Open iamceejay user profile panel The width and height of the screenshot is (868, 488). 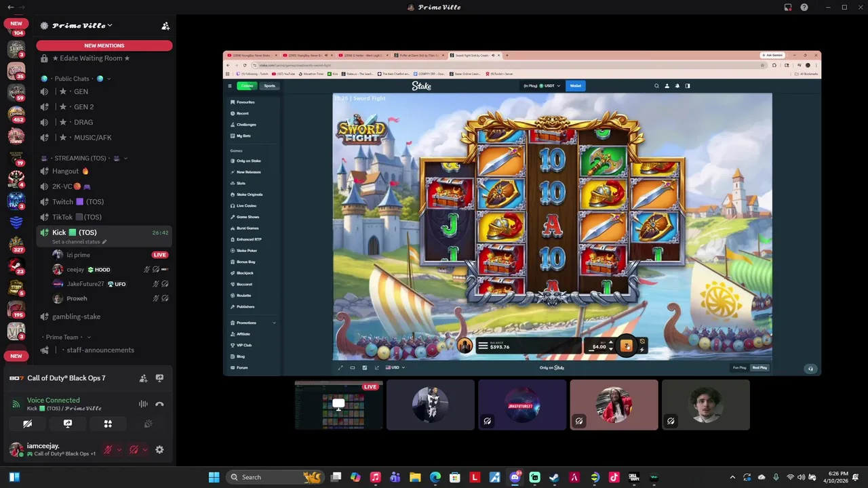click(x=52, y=449)
